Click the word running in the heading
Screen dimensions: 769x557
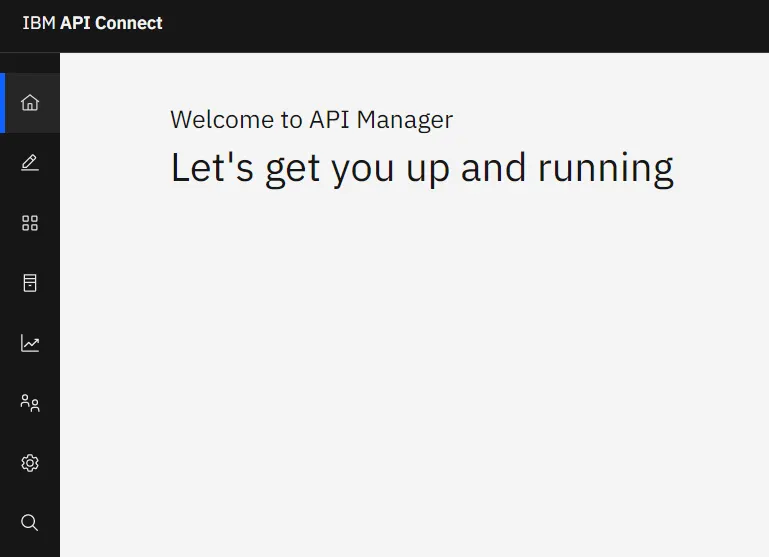[606, 168]
